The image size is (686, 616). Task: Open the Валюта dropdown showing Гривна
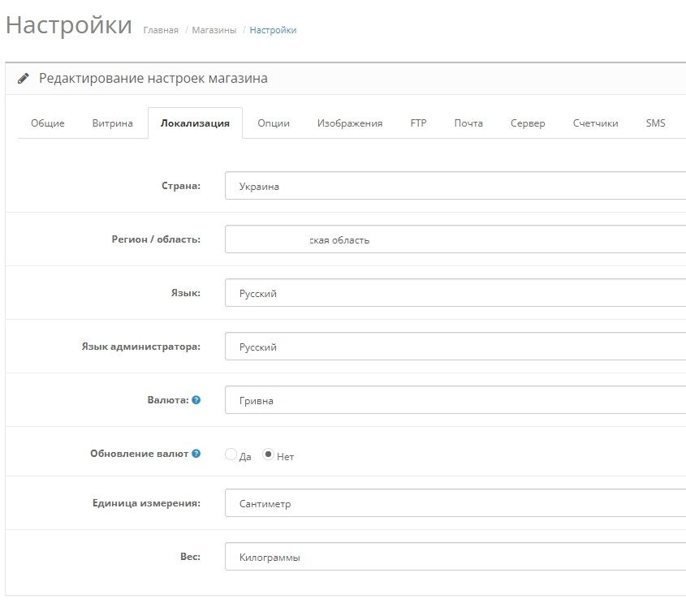(455, 400)
